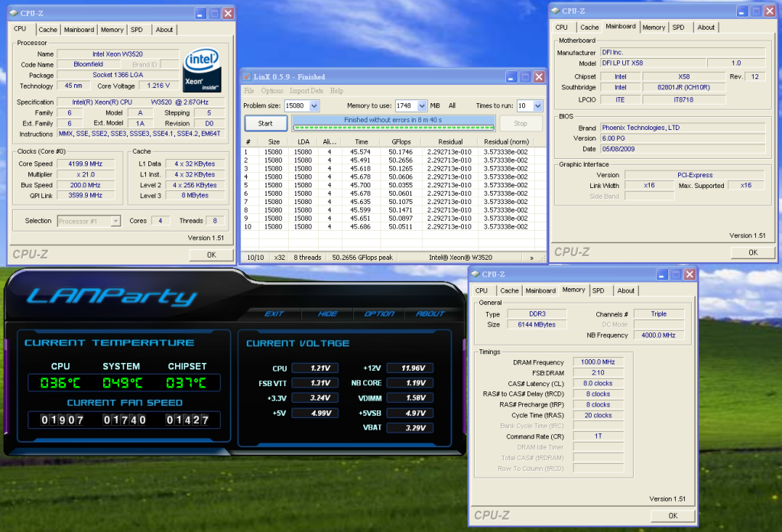The image size is (782, 532).
Task: Click OK in the CPU-Z processor window
Action: (212, 255)
